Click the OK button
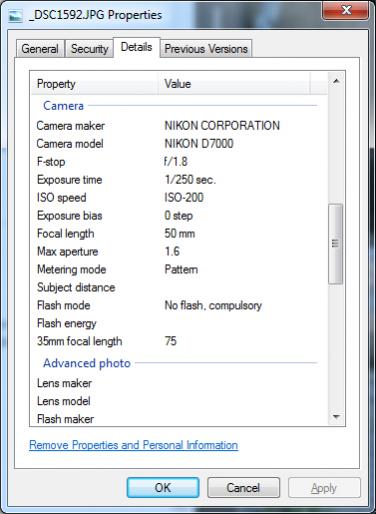The height and width of the screenshot is (514, 376). point(163,488)
